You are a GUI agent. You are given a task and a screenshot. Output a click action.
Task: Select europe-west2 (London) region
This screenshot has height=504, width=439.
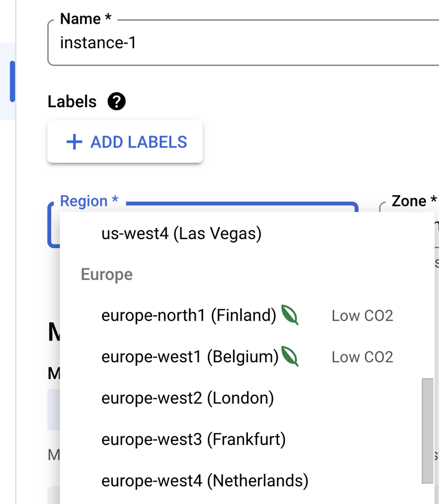(187, 398)
